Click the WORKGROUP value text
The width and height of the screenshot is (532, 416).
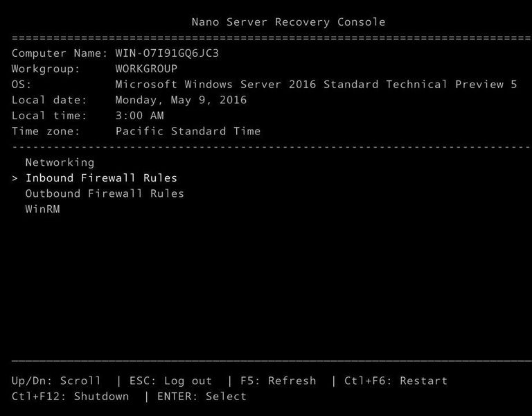coord(146,69)
